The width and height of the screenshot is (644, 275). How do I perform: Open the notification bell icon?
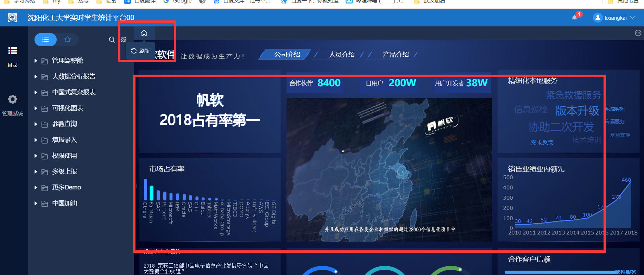click(x=575, y=18)
